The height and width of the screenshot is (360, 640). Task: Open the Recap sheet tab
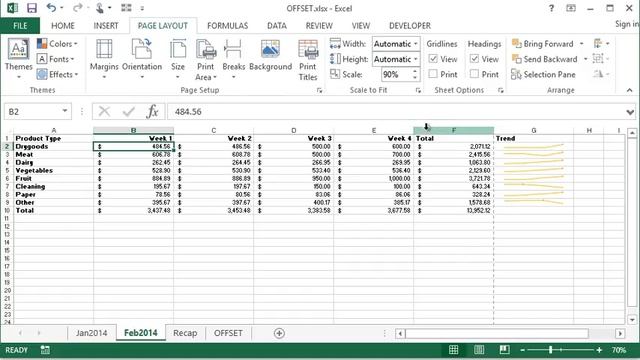click(x=185, y=333)
